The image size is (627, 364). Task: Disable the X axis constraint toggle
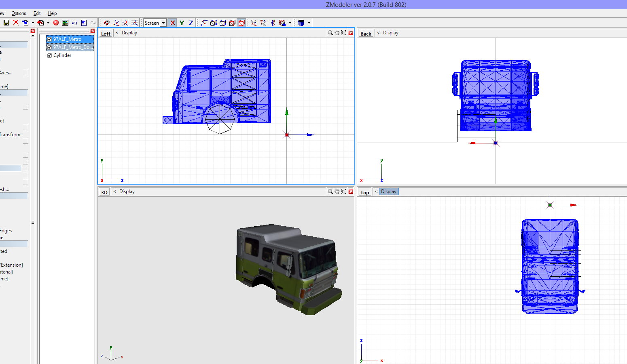click(172, 23)
